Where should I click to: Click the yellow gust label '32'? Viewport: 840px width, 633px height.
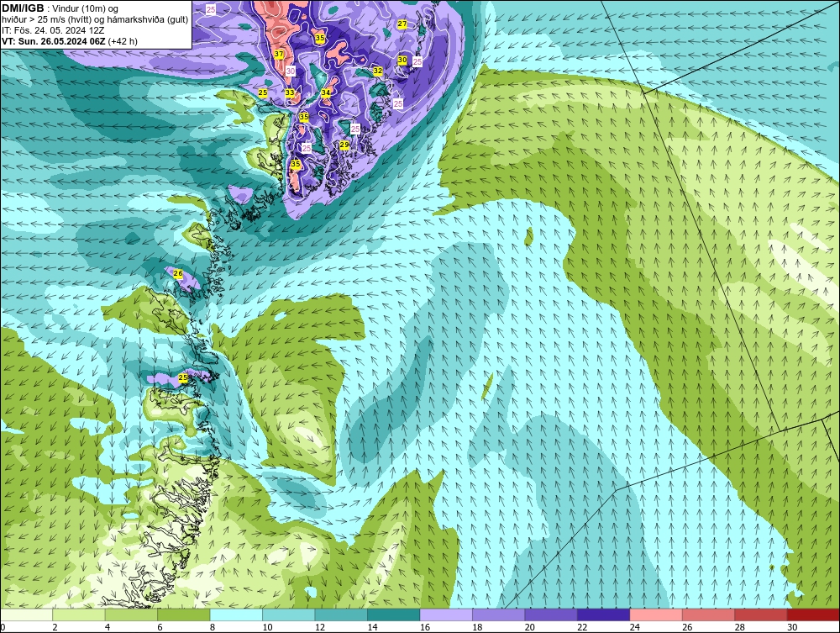(x=378, y=71)
